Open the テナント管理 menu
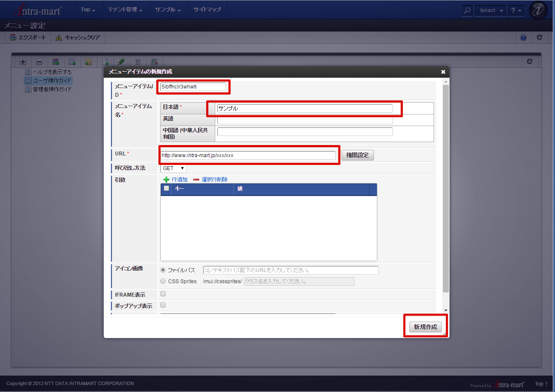 125,10
